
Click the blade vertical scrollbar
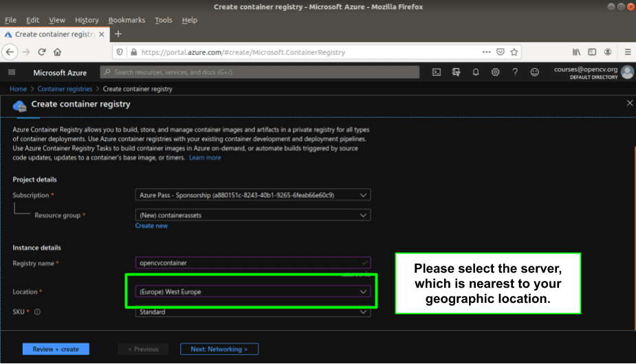[635, 238]
